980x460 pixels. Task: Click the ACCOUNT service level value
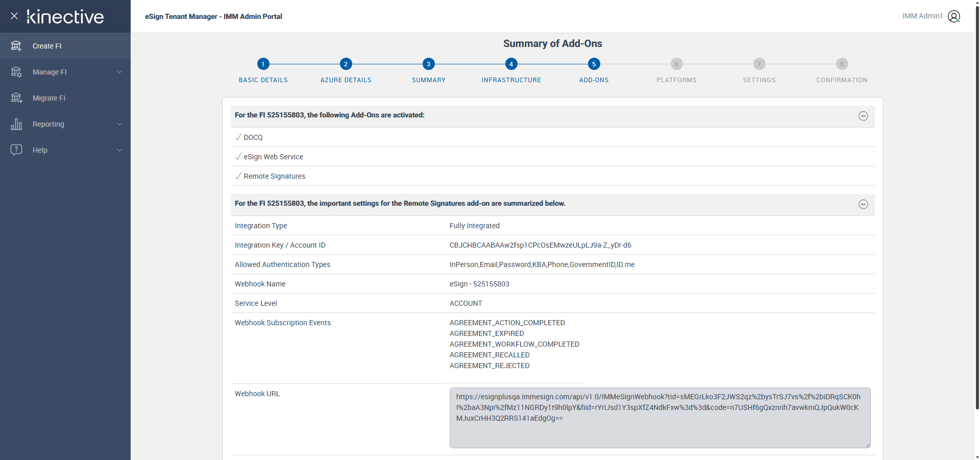(x=466, y=303)
